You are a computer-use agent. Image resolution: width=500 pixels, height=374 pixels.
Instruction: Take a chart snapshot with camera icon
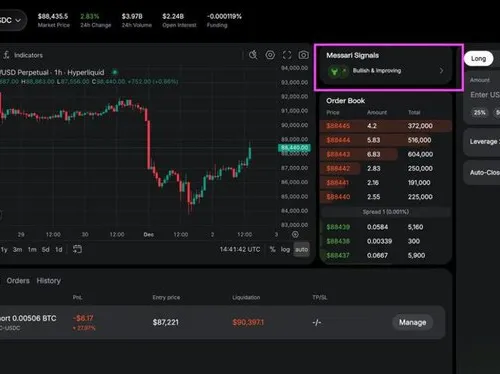(303, 55)
